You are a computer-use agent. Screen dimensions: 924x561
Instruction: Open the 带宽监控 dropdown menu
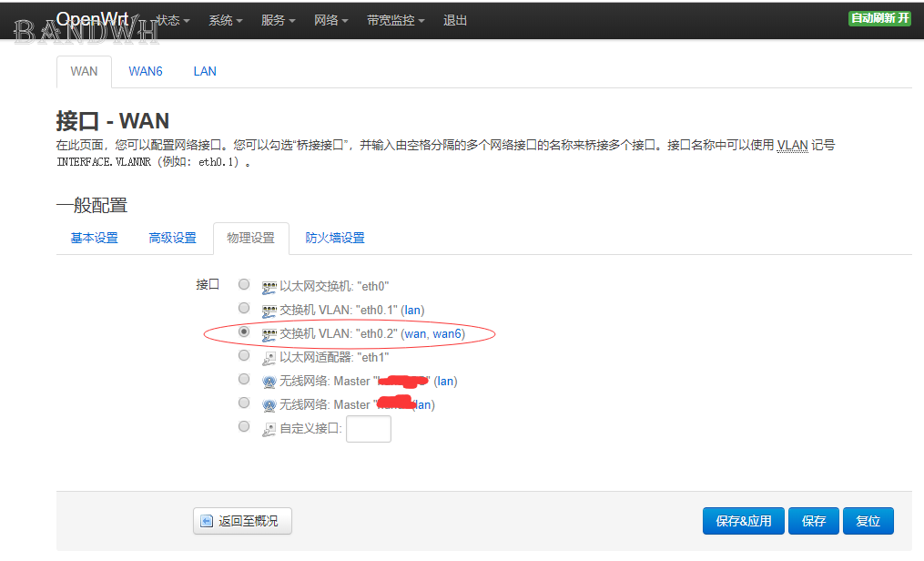point(395,20)
